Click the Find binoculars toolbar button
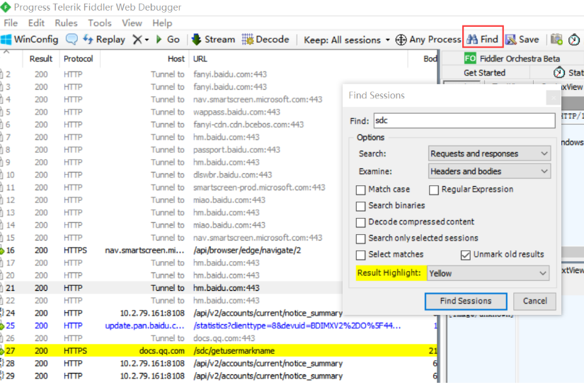The height and width of the screenshot is (392, 584). point(483,40)
